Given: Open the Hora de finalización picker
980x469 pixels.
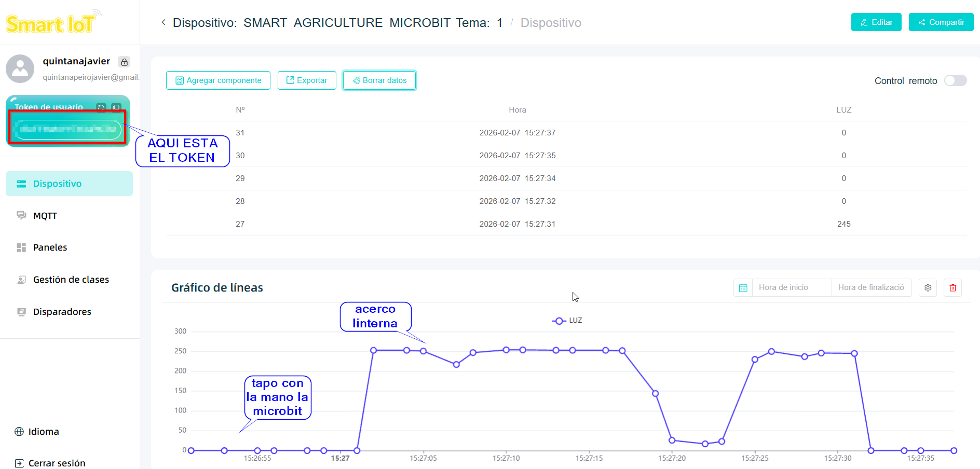Looking at the screenshot, I should (x=870, y=287).
